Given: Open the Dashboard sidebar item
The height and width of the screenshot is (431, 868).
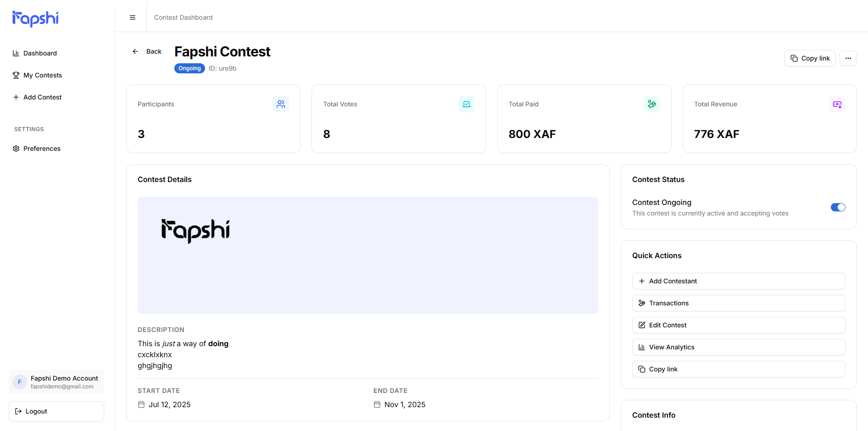Looking at the screenshot, I should 40,53.
